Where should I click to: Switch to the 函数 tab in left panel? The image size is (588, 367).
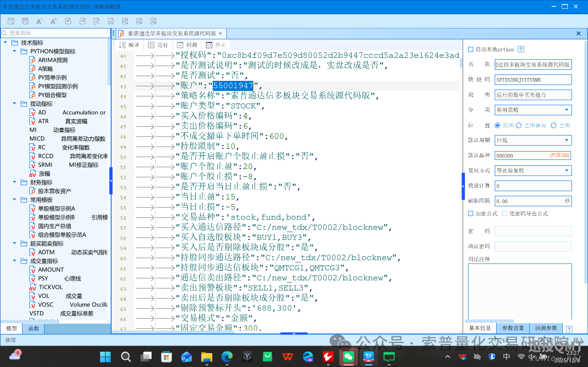click(x=34, y=328)
